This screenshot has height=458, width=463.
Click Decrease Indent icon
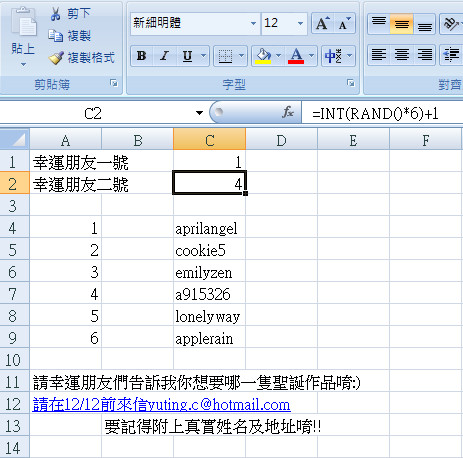(x=451, y=55)
